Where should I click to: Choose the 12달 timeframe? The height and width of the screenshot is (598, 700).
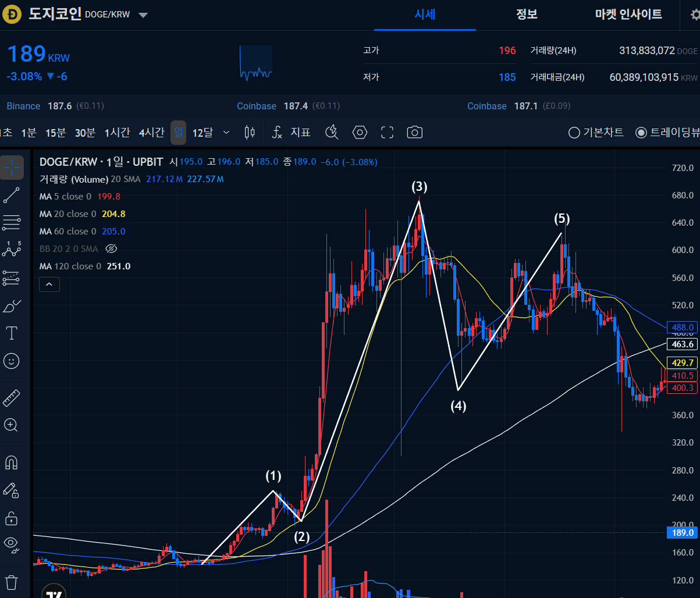(202, 133)
